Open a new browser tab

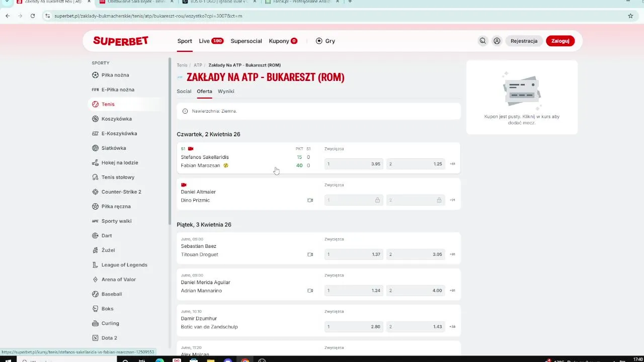[x=350, y=2]
